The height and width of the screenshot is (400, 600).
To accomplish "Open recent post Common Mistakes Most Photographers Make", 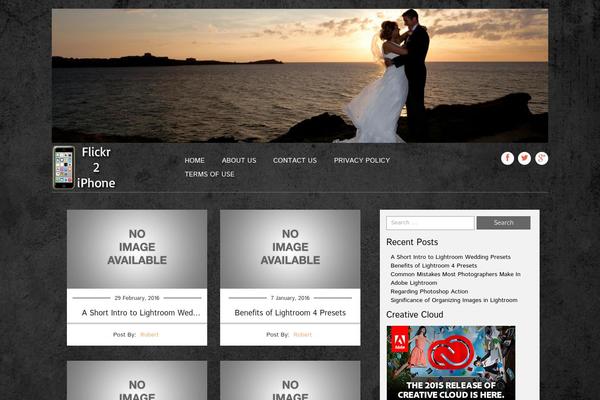I will coord(455,279).
